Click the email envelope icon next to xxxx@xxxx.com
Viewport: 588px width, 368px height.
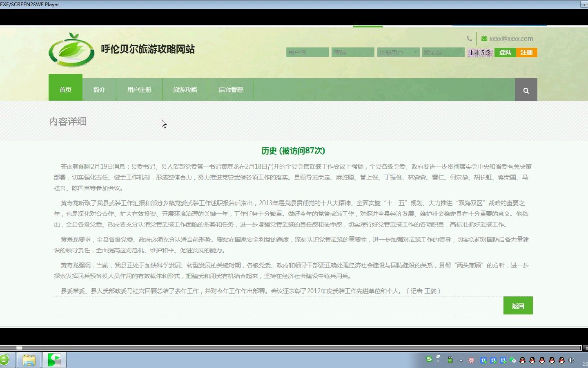pos(484,38)
